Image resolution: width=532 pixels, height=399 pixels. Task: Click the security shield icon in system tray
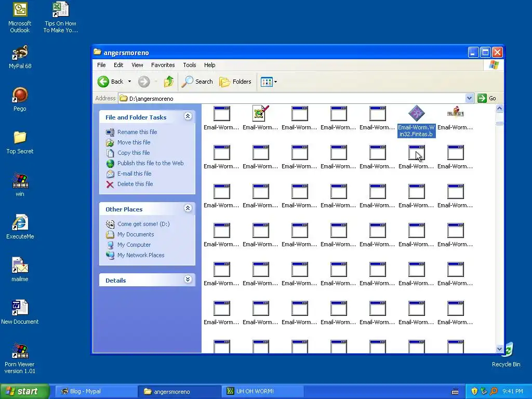tap(474, 391)
